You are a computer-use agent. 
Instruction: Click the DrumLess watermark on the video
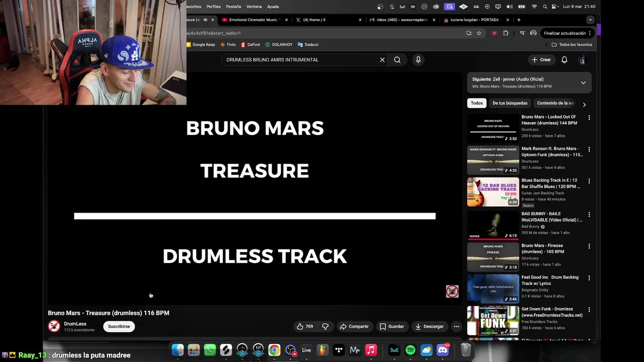coord(452,291)
